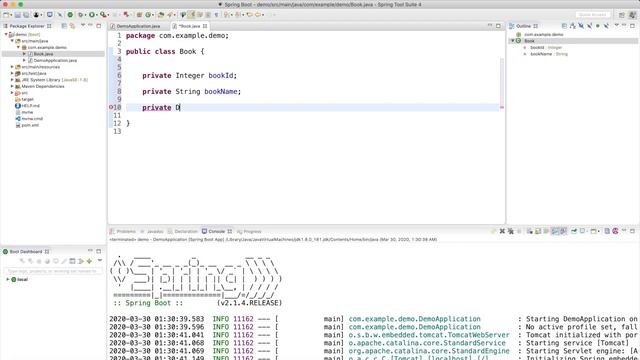Expand src/test/java folder
Image resolution: width=640 pixels, height=360 pixels.
pyautogui.click(x=12, y=73)
